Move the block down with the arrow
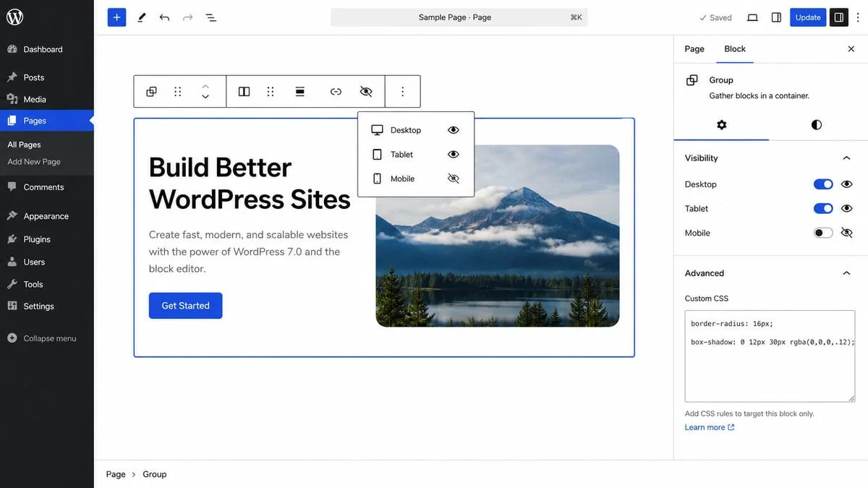868x488 pixels. pyautogui.click(x=205, y=97)
